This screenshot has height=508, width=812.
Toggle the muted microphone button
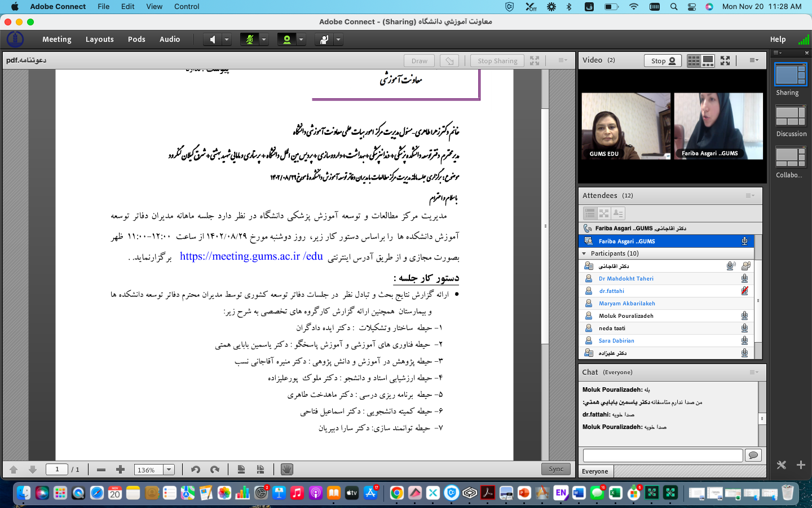coord(249,40)
